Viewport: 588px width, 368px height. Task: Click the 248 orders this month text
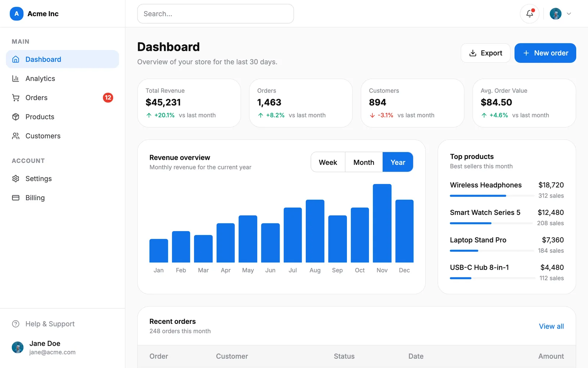click(180, 331)
